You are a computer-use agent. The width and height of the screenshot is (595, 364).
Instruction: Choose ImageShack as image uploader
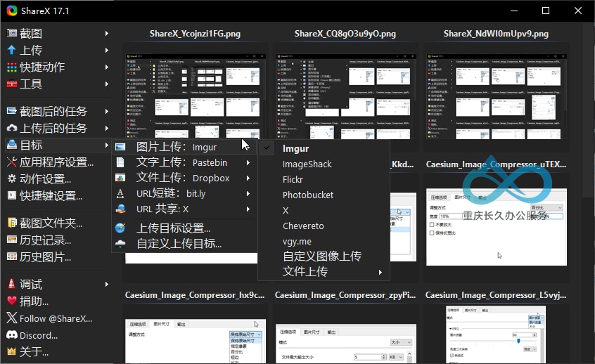307,164
